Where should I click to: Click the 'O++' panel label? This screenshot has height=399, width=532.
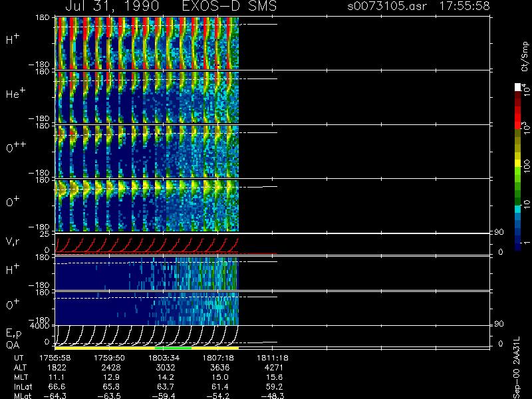tap(16, 147)
